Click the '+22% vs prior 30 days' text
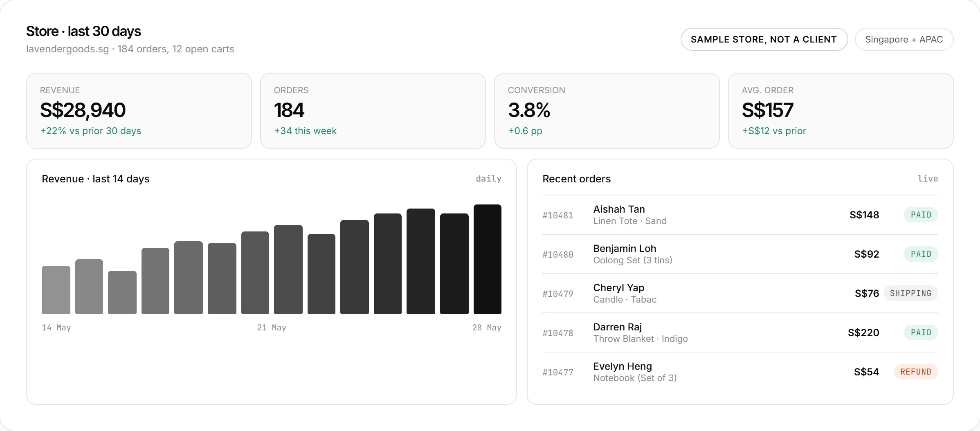This screenshot has width=980, height=431. tap(91, 131)
